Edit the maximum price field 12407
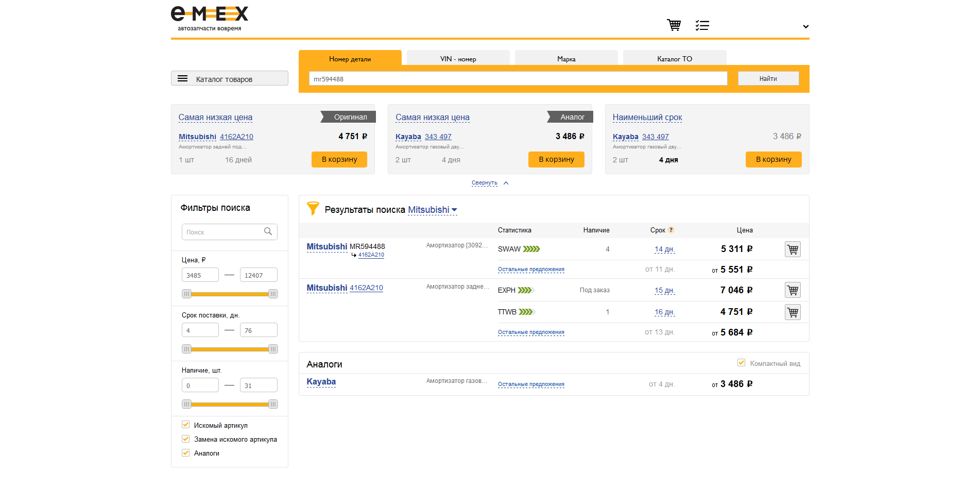The image size is (980, 486). (x=259, y=275)
